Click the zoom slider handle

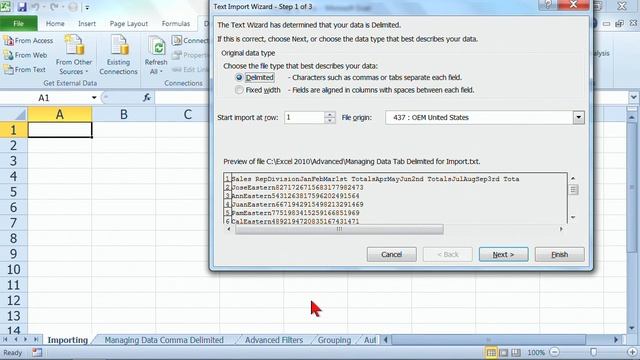593,352
